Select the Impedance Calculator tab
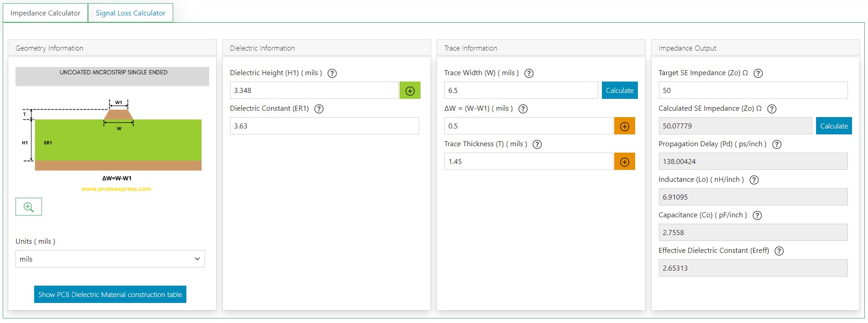Screen dimensions: 868x323 click(46, 13)
